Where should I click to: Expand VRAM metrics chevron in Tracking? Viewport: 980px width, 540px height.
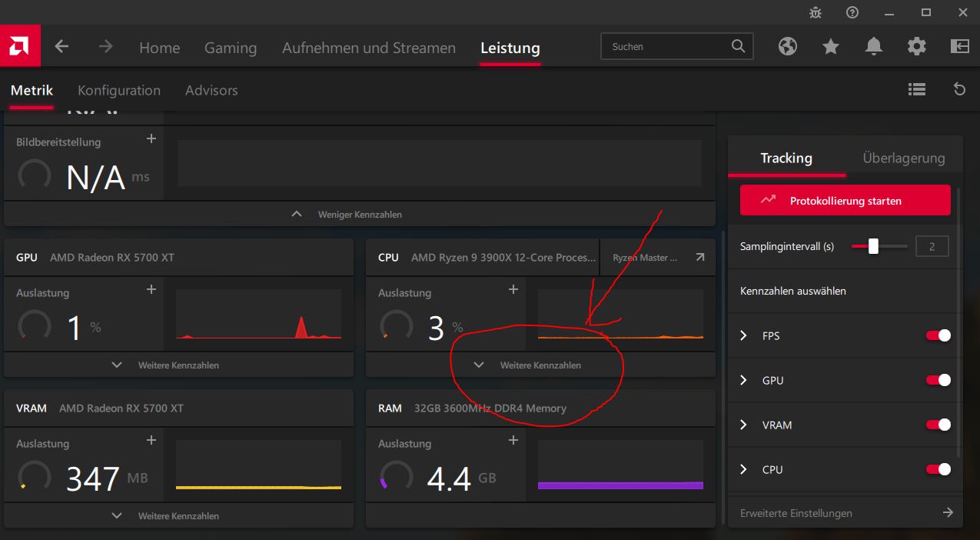click(743, 425)
